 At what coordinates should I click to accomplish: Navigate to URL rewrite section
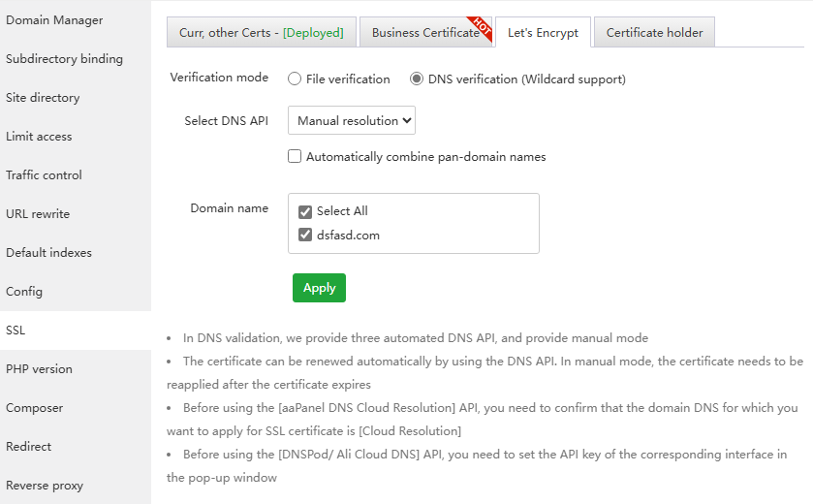click(x=38, y=214)
